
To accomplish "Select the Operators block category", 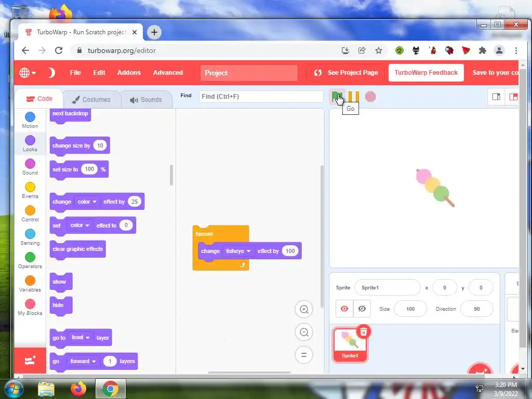I will [x=30, y=261].
